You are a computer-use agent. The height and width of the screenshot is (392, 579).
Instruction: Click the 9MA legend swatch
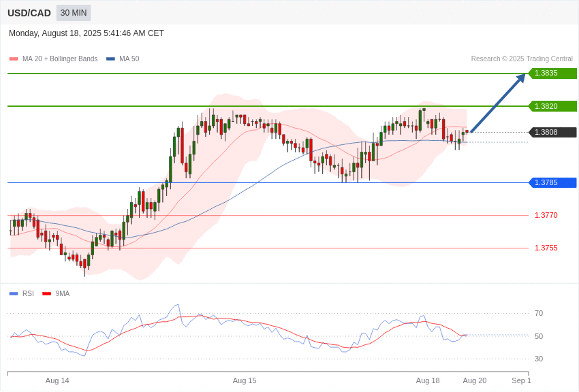(x=46, y=293)
